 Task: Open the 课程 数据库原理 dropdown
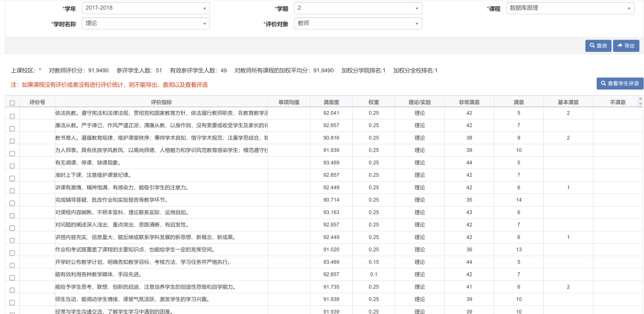(x=570, y=8)
